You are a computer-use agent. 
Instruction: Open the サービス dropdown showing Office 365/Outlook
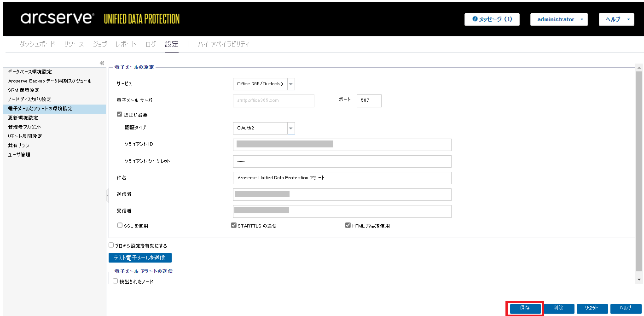[264, 84]
